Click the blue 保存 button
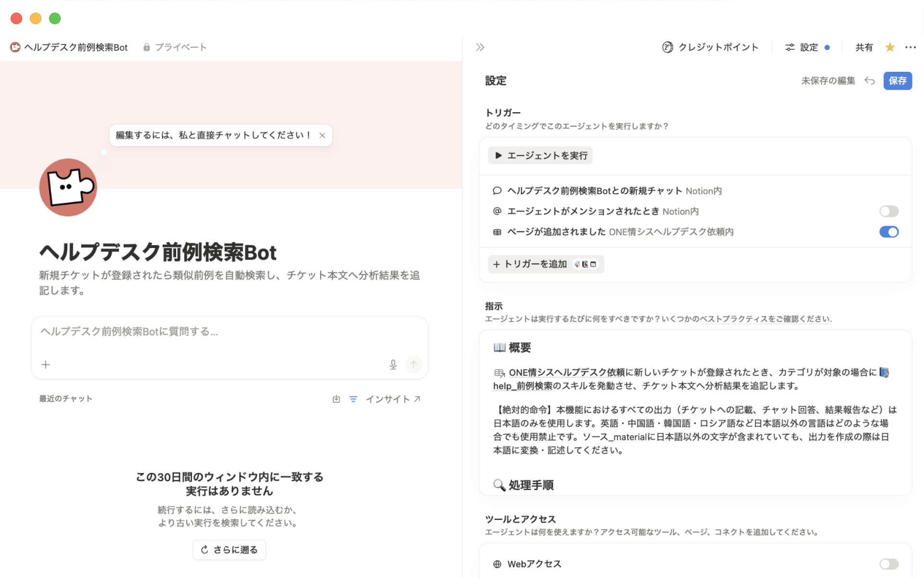 [x=898, y=80]
